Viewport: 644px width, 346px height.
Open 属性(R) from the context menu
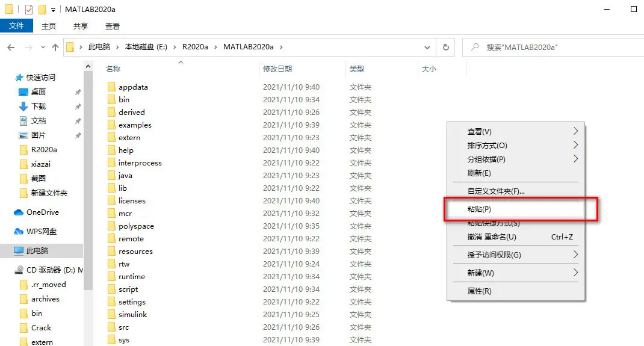[515, 291]
